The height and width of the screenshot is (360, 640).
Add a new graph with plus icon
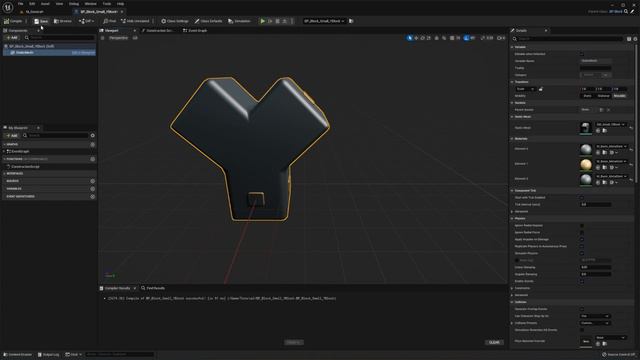click(93, 144)
